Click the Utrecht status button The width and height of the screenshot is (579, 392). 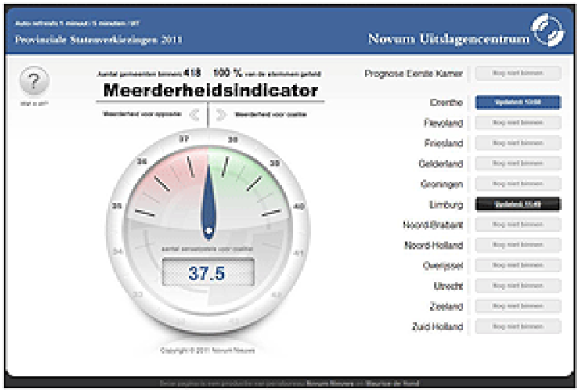tap(518, 286)
